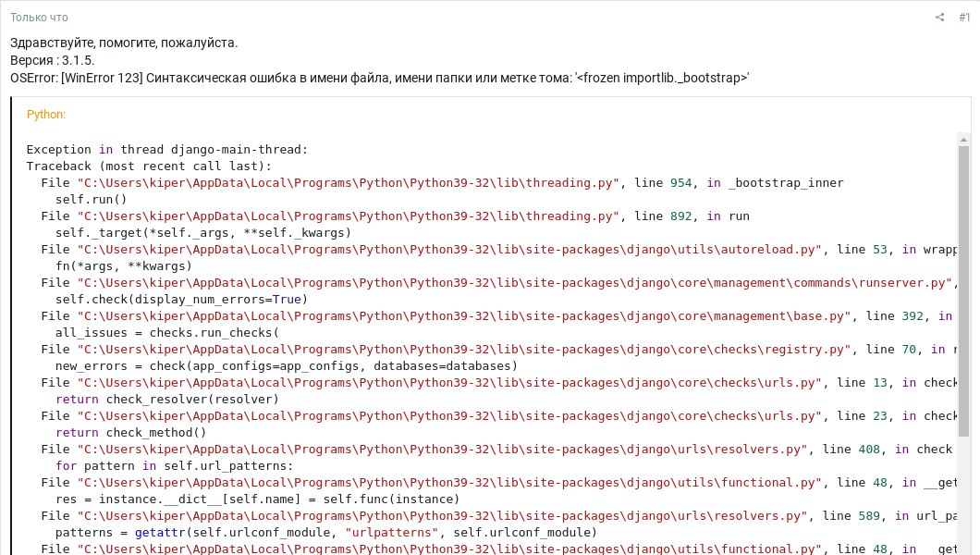This screenshot has height=555, width=980.
Task: Click the management\base.py line 392 row
Action: coord(498,316)
